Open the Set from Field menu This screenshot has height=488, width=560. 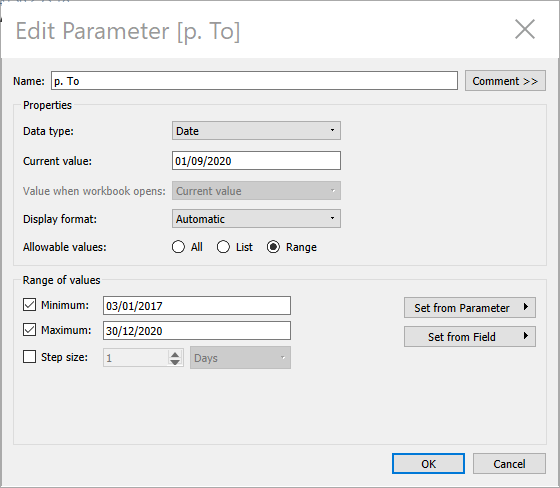(x=470, y=337)
